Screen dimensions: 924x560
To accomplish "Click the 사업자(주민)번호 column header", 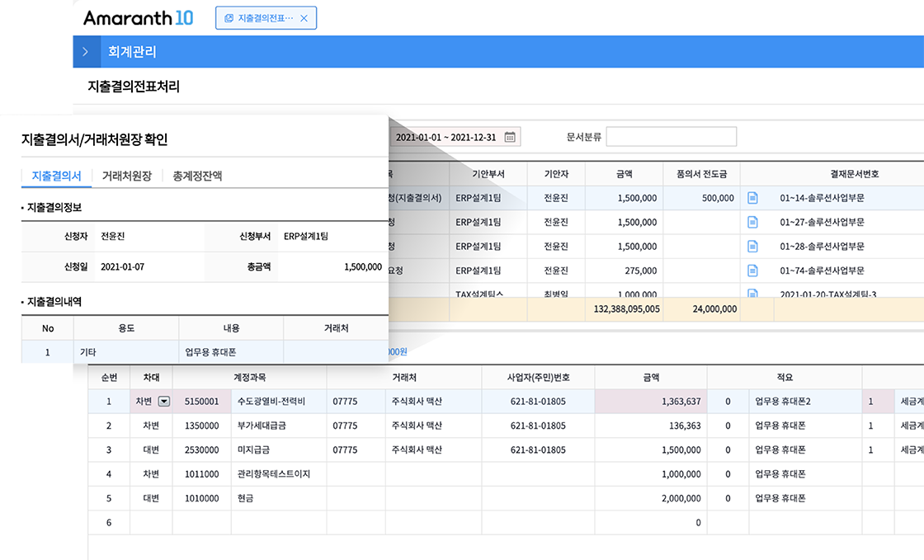I will pos(538,377).
